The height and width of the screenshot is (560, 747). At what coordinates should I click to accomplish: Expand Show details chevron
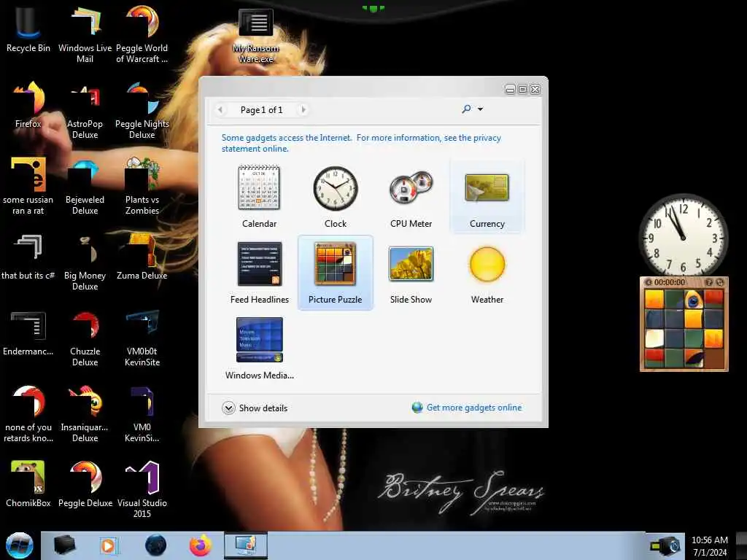[x=228, y=408]
